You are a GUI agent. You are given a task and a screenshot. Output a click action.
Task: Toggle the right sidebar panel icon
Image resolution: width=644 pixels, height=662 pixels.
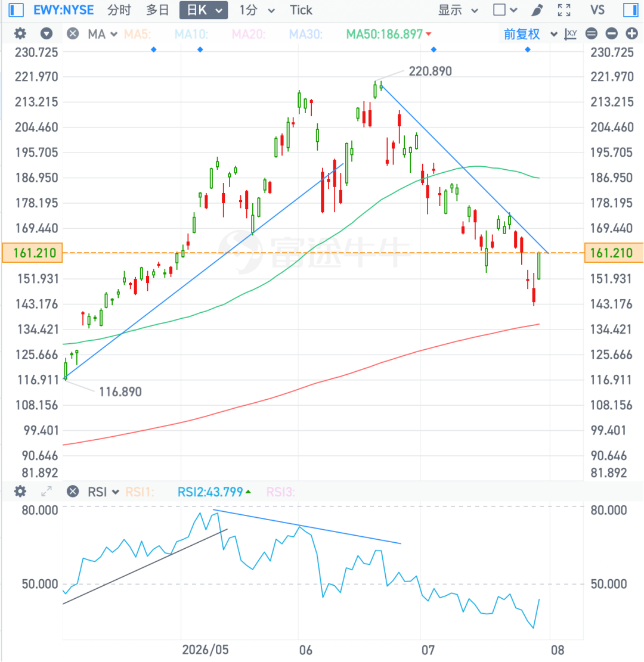(630, 10)
